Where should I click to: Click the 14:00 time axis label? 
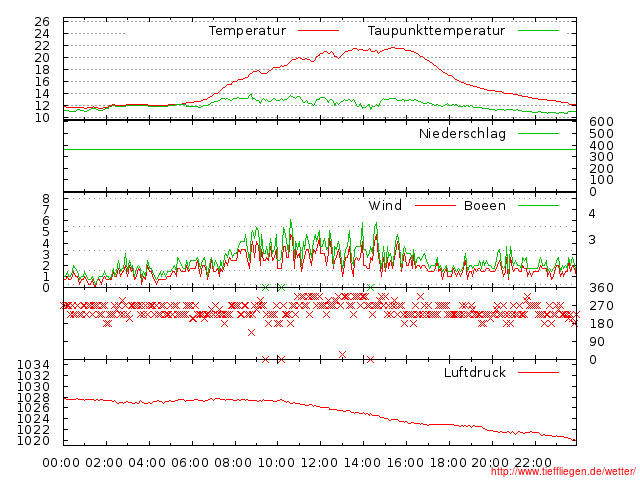click(362, 463)
